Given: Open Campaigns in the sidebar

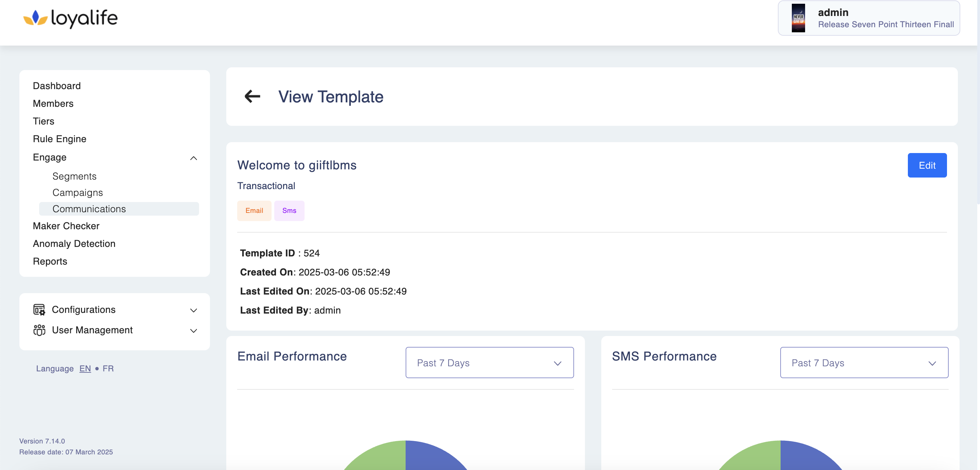Looking at the screenshot, I should pos(78,193).
